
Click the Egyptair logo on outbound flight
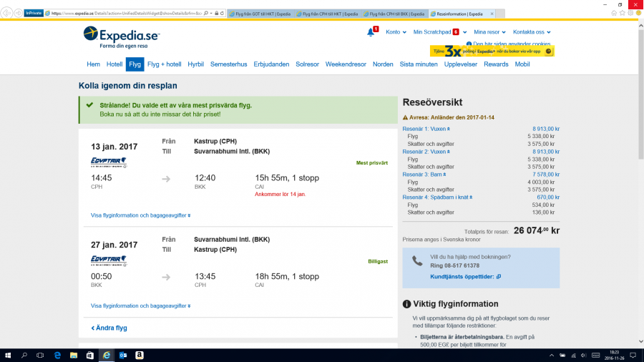click(x=108, y=162)
